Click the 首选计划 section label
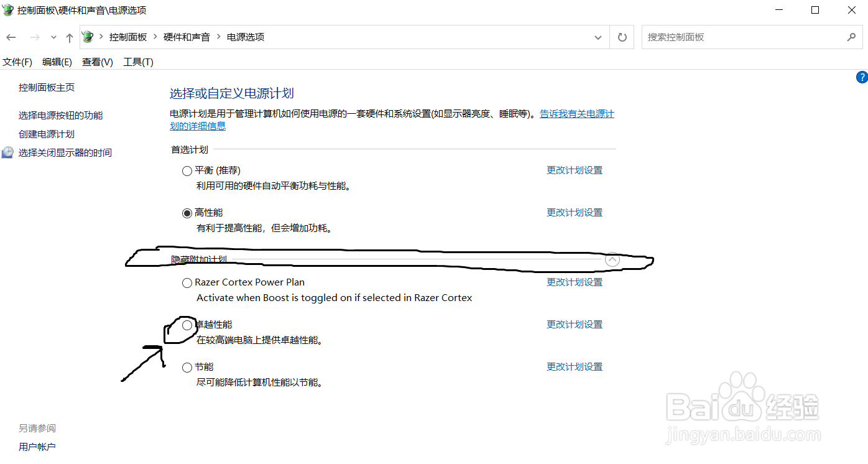This screenshot has height=464, width=868. coord(190,150)
